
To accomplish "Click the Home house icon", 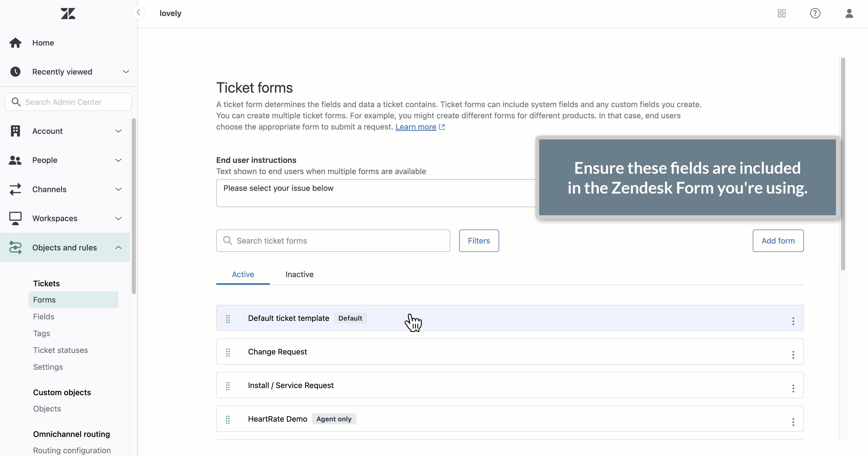I will 15,43.
